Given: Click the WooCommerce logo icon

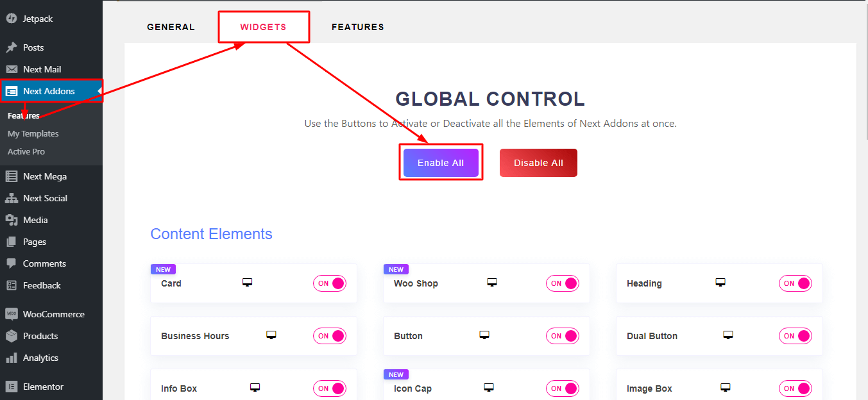Looking at the screenshot, I should click(12, 314).
